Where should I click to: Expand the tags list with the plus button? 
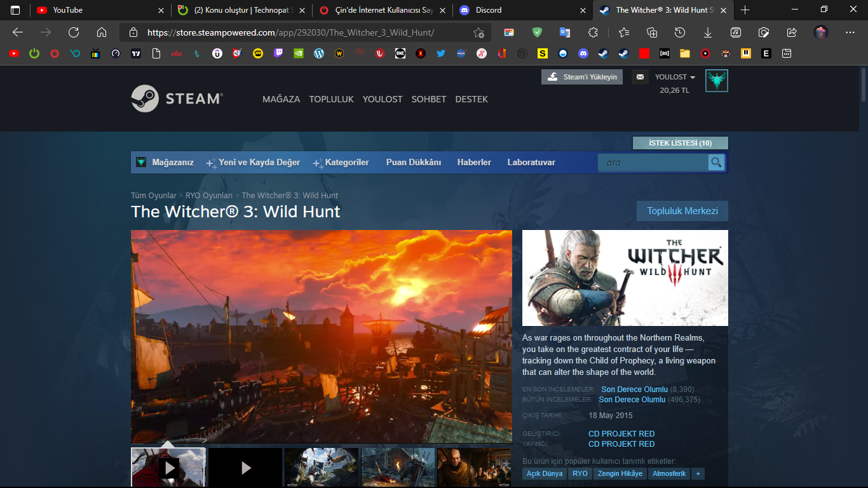tap(698, 473)
